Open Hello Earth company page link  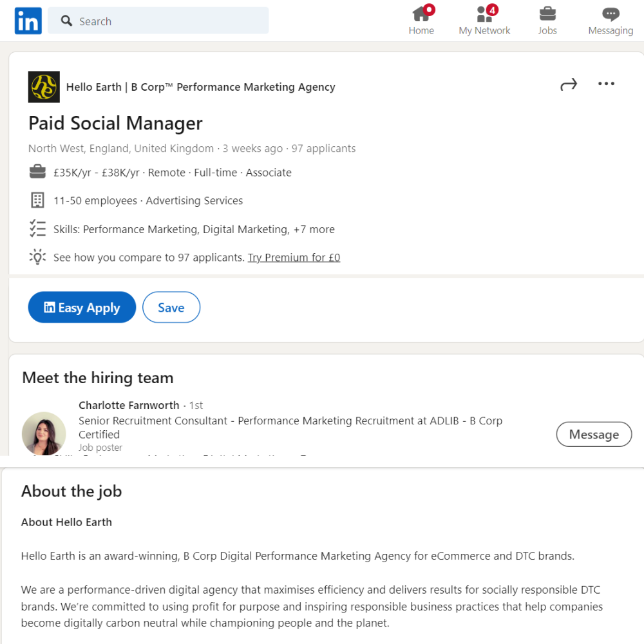click(200, 87)
